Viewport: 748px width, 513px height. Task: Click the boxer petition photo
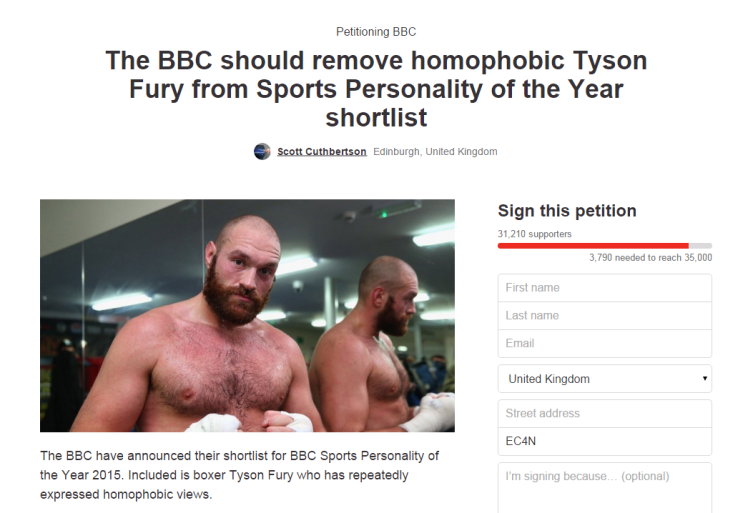coord(247,315)
